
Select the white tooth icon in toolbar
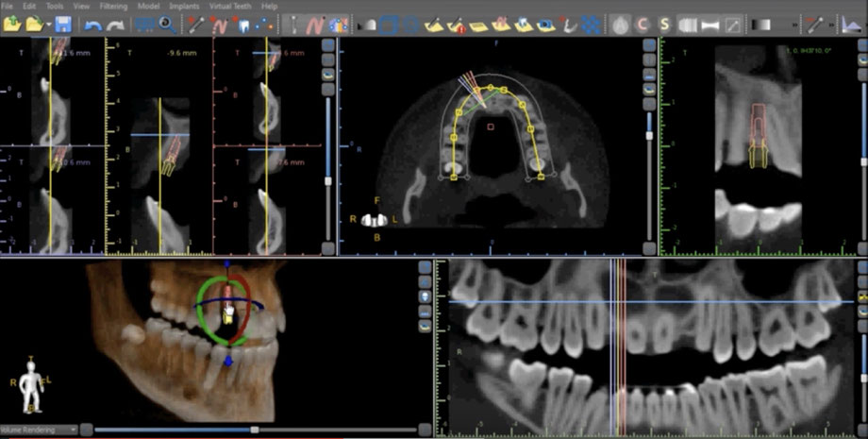click(242, 24)
